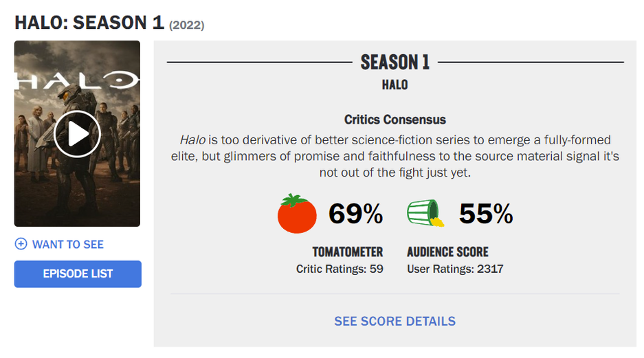Click the Want to See text link
Image resolution: width=644 pixels, height=358 pixels.
coord(68,244)
